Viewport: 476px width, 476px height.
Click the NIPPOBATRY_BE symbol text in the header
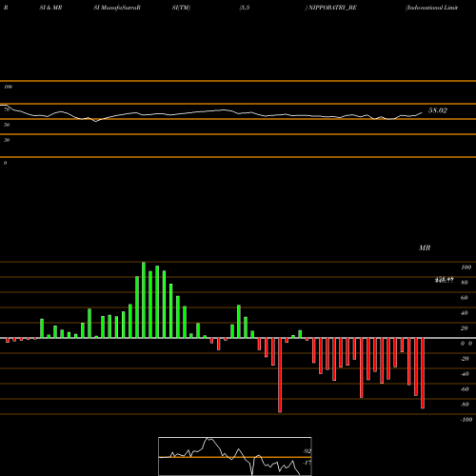click(x=332, y=8)
